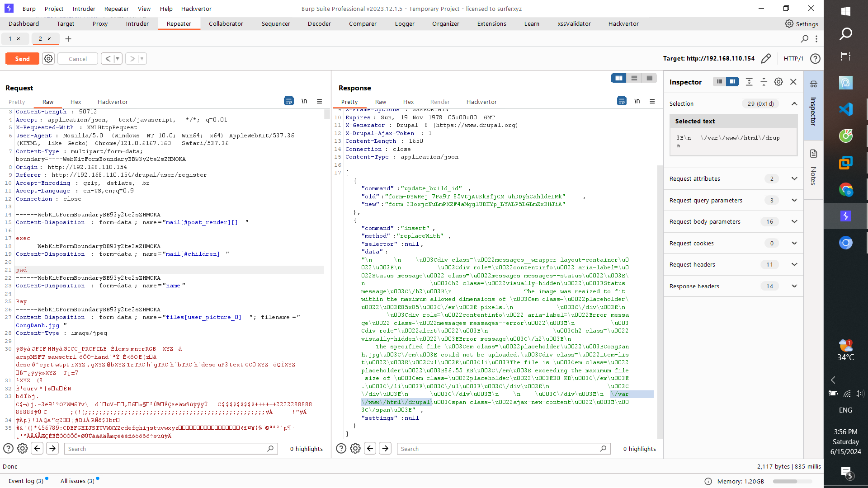Toggle non-printable characters in Response panel
Viewport: 868px width, 488px height.
coord(637,101)
